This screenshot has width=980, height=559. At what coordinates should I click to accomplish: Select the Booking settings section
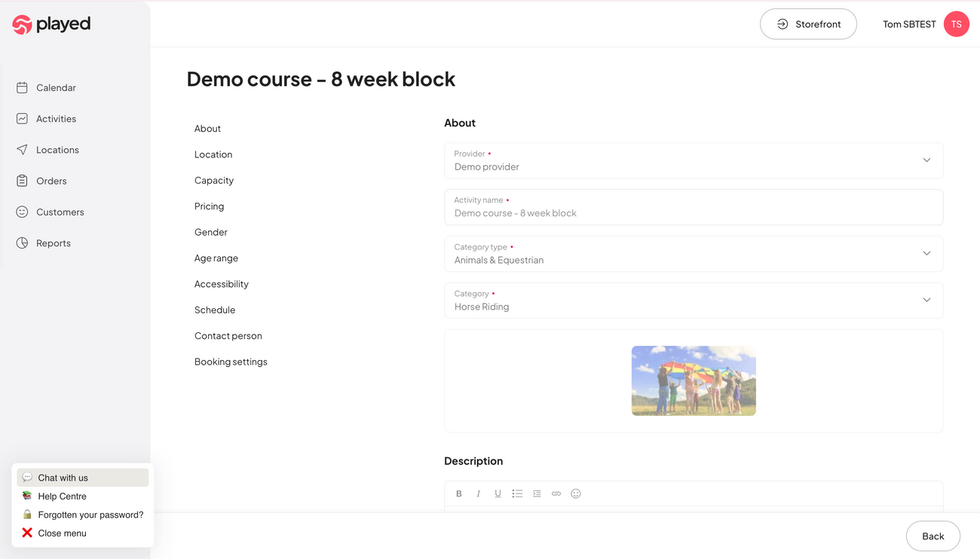(231, 362)
